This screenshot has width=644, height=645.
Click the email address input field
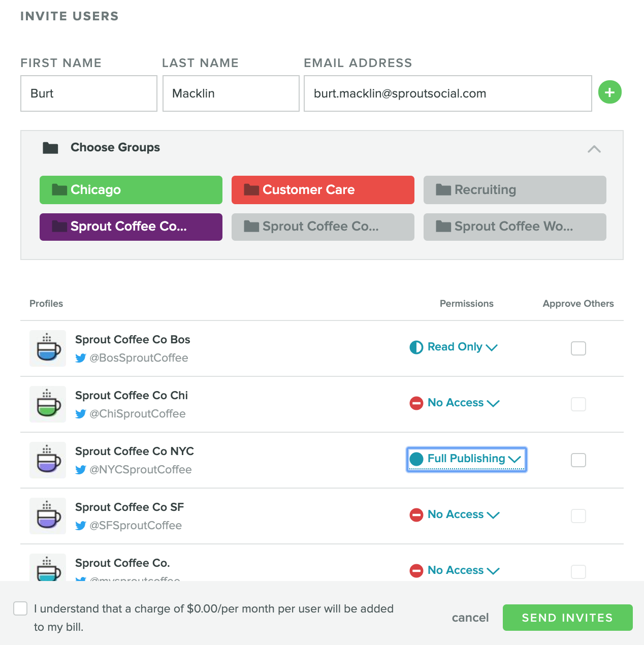(x=448, y=93)
